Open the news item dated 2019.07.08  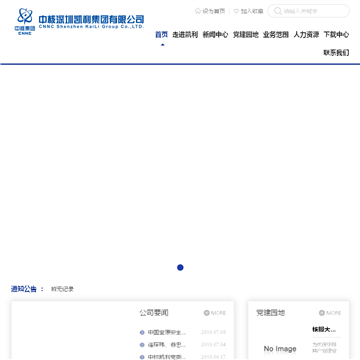(167, 332)
